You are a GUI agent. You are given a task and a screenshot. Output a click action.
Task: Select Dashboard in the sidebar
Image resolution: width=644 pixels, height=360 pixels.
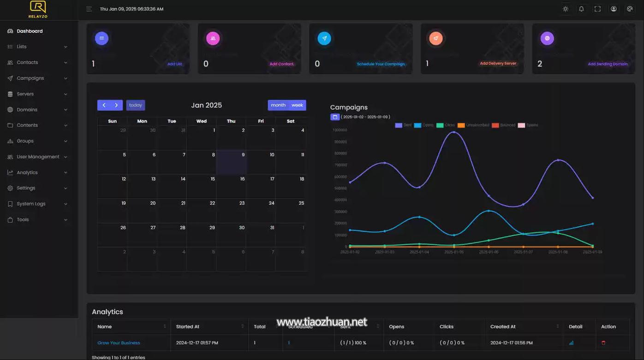(30, 31)
